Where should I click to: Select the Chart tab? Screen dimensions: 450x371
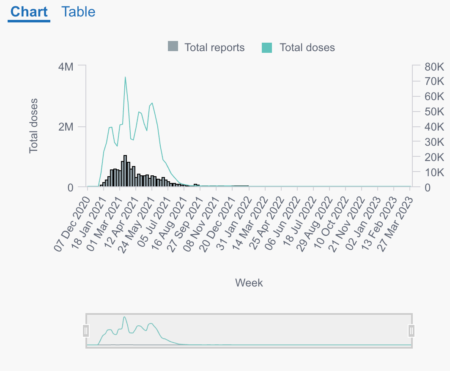(29, 12)
